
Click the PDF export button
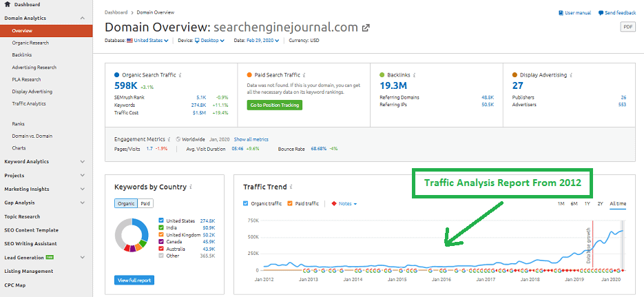tap(627, 27)
